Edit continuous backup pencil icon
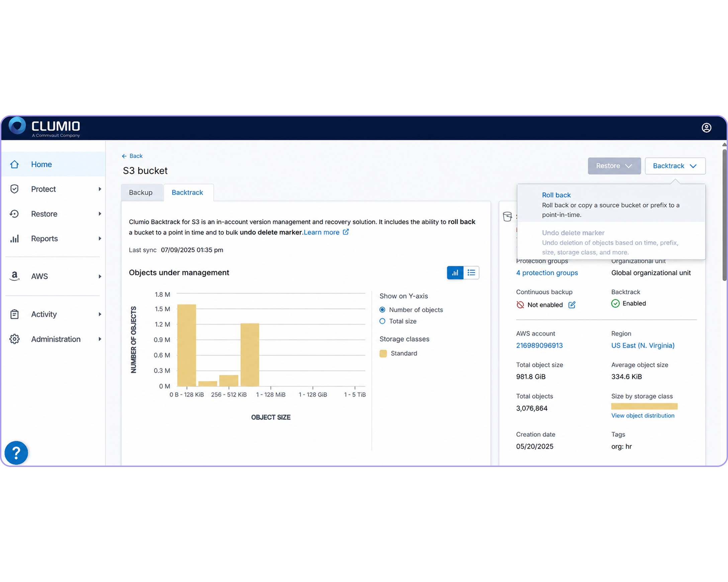 (x=572, y=305)
